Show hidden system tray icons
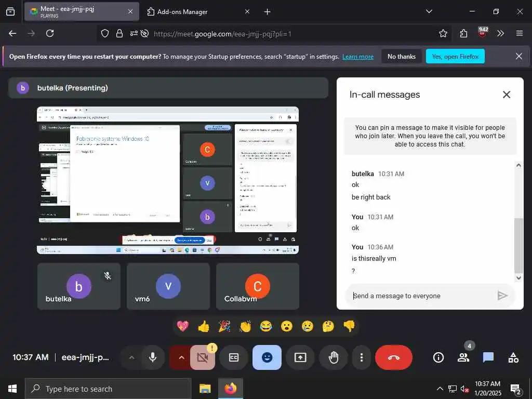 tap(440, 389)
